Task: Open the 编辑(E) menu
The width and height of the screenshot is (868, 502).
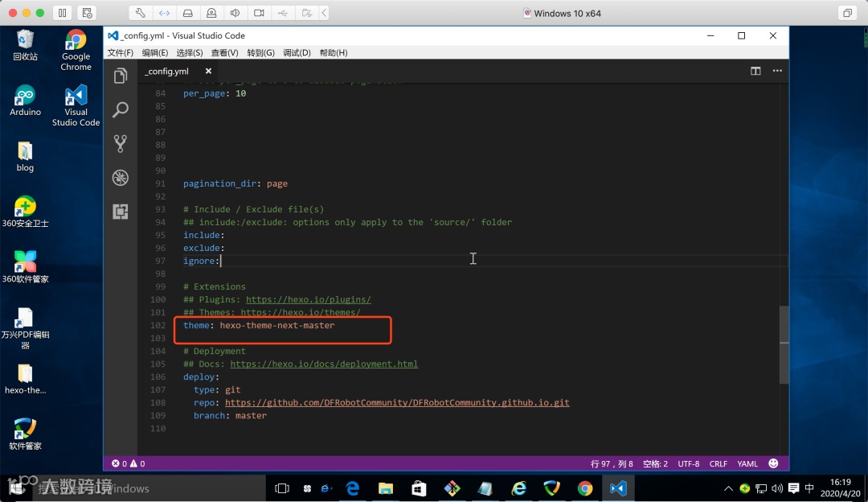Action: pos(155,52)
